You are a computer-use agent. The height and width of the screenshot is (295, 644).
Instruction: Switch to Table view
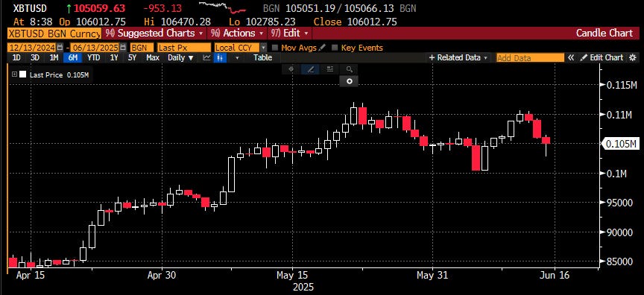coord(262,58)
